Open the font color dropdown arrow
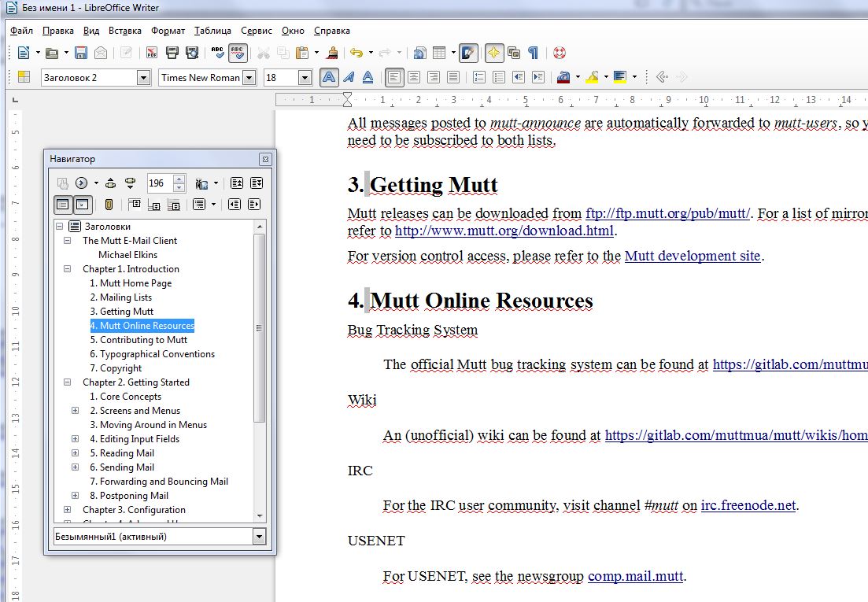Viewport: 868px width, 602px height. click(x=578, y=77)
